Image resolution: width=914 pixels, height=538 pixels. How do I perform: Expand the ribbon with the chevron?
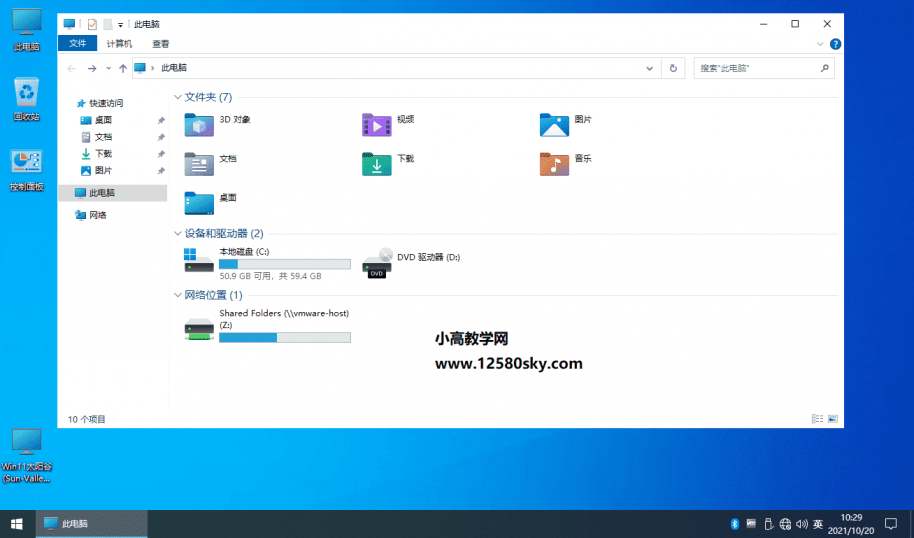820,44
